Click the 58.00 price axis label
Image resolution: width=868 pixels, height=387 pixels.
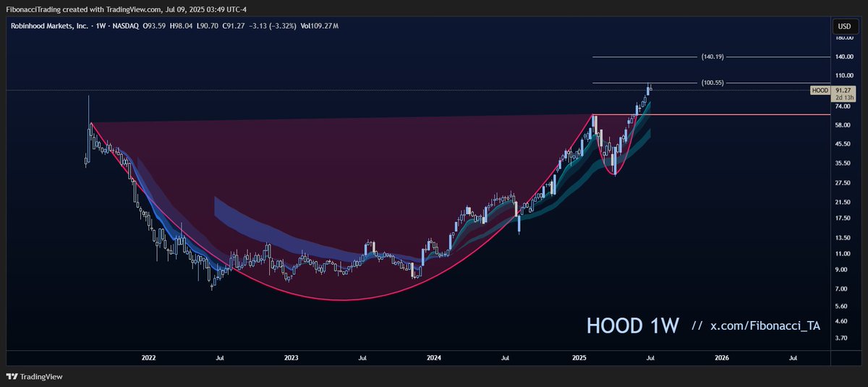[x=843, y=125]
